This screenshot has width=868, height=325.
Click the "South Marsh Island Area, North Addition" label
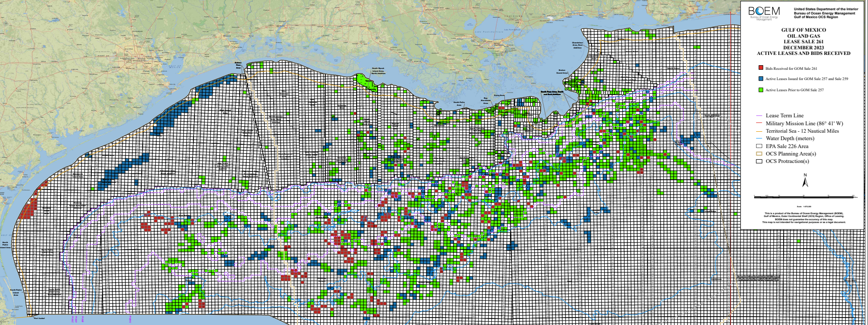click(x=378, y=71)
